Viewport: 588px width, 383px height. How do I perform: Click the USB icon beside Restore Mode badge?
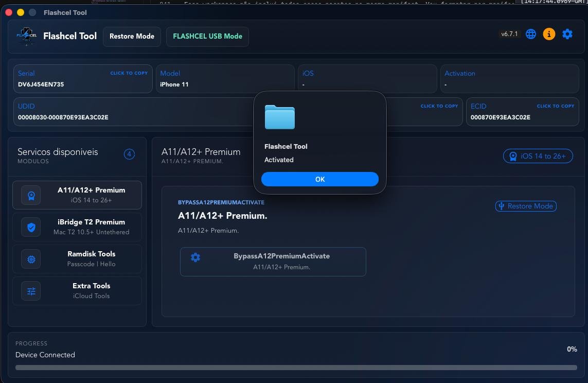[502, 206]
